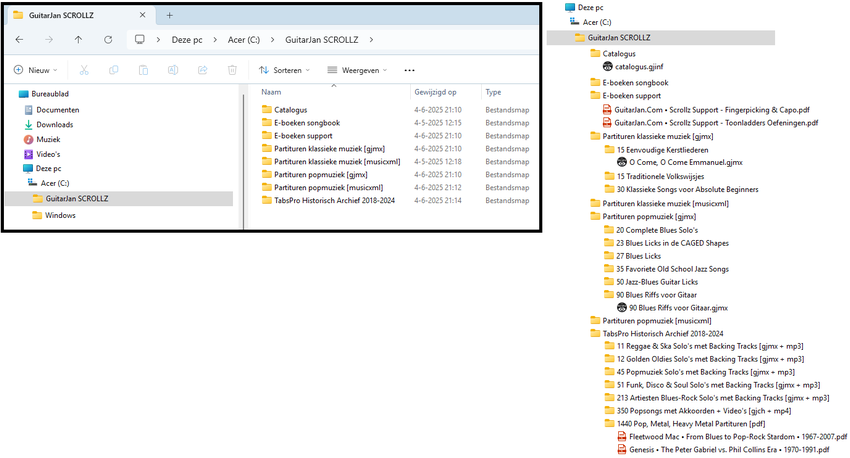Click the Paste clipboard icon
Screen dimensions: 850x458
point(143,70)
